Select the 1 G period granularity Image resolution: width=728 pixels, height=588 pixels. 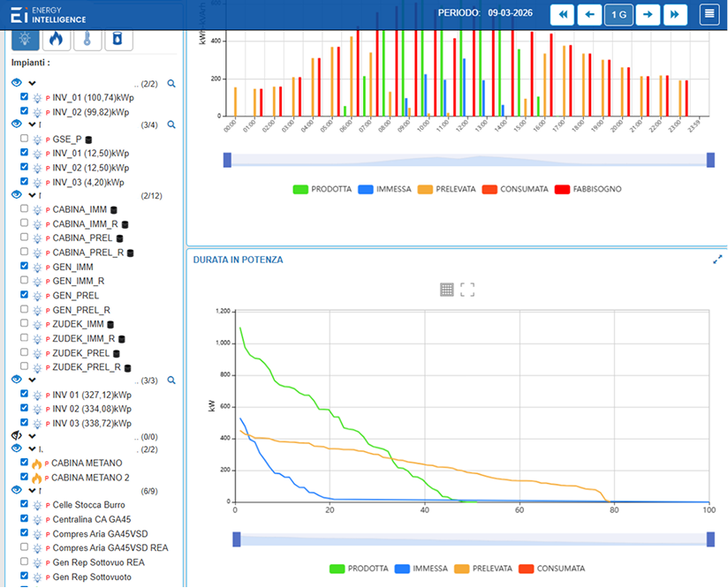[618, 14]
